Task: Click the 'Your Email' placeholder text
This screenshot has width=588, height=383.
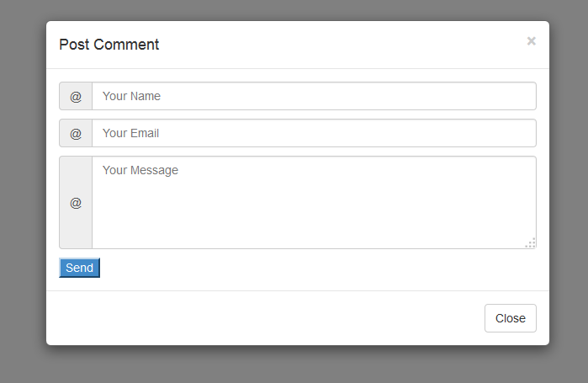Action: 131,133
